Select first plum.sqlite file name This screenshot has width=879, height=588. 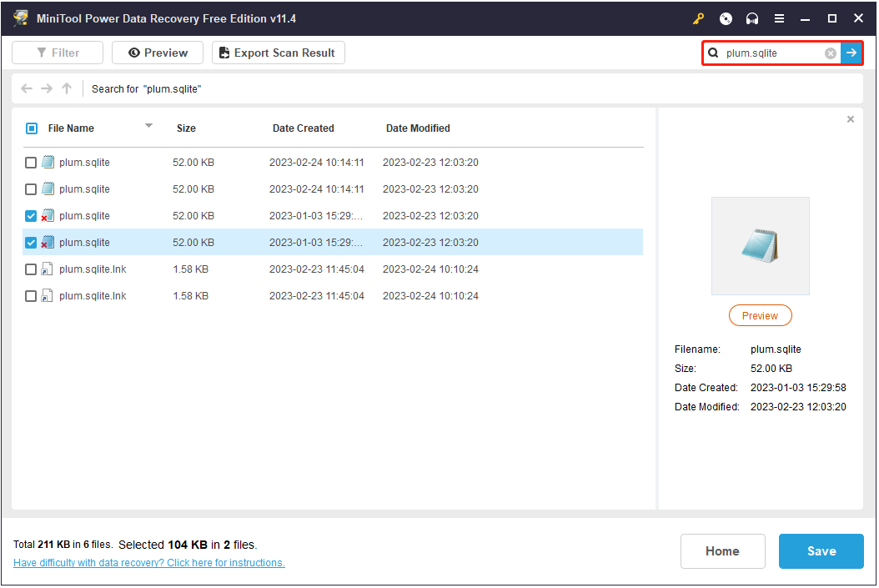coord(85,163)
